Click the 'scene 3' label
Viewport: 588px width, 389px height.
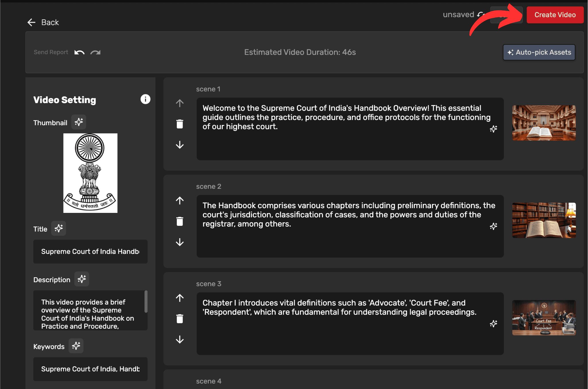pyautogui.click(x=209, y=284)
